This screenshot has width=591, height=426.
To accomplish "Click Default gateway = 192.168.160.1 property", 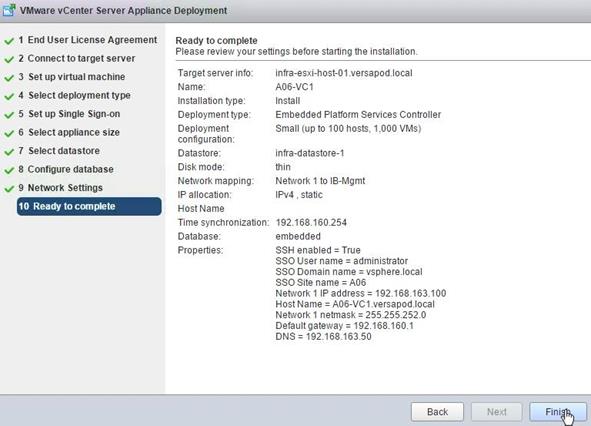I will point(344,326).
